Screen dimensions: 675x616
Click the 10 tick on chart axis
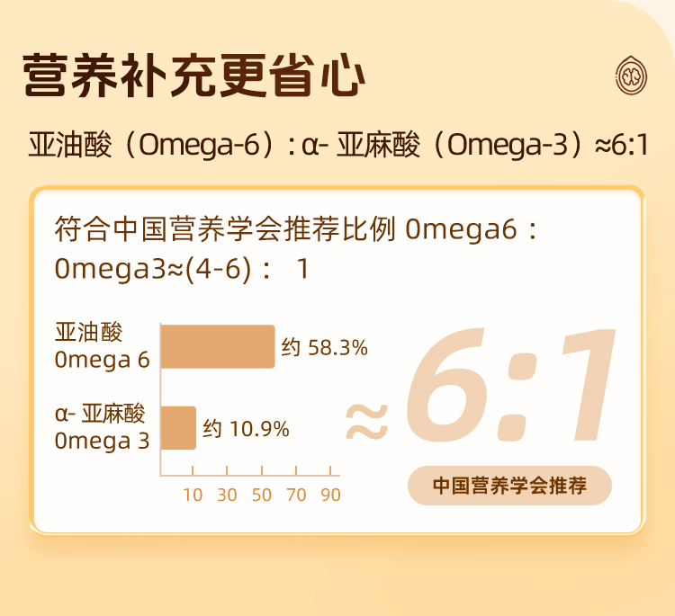tap(193, 495)
